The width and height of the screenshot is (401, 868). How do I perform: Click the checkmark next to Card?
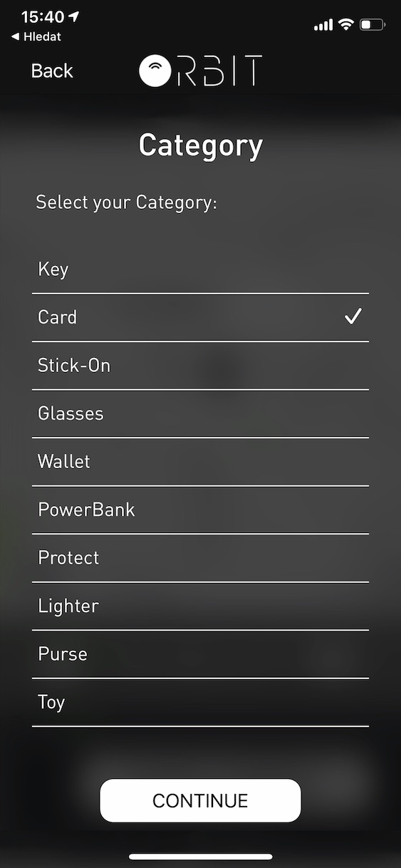[x=353, y=316]
